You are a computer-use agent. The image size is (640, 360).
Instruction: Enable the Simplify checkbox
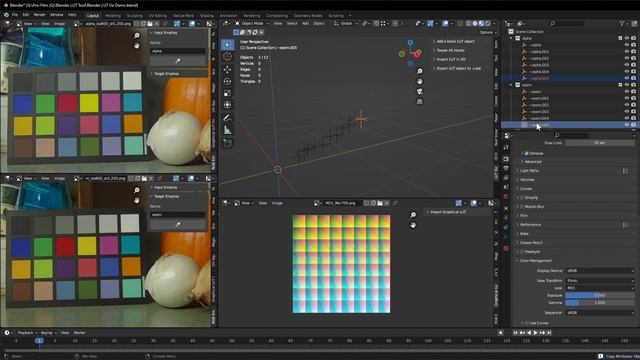(x=522, y=198)
